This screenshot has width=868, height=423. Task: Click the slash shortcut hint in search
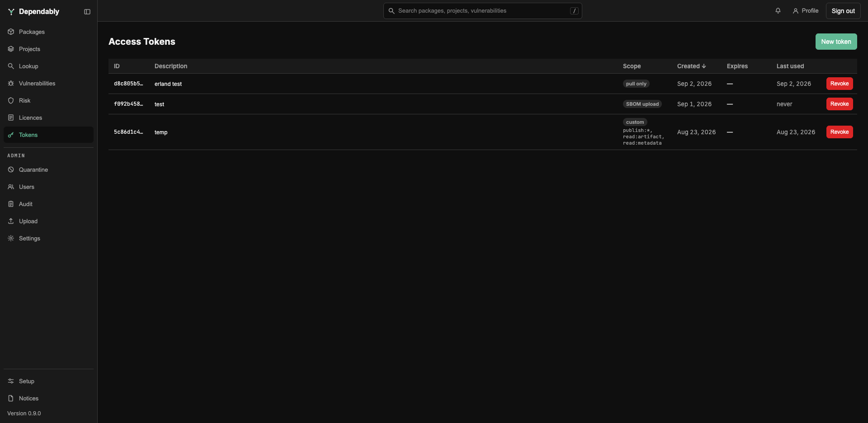(x=574, y=11)
